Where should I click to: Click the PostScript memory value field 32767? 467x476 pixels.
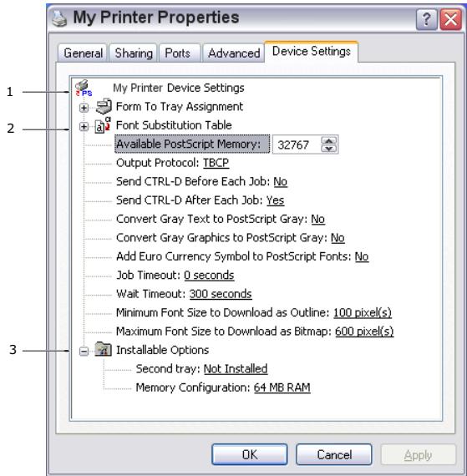(x=297, y=144)
